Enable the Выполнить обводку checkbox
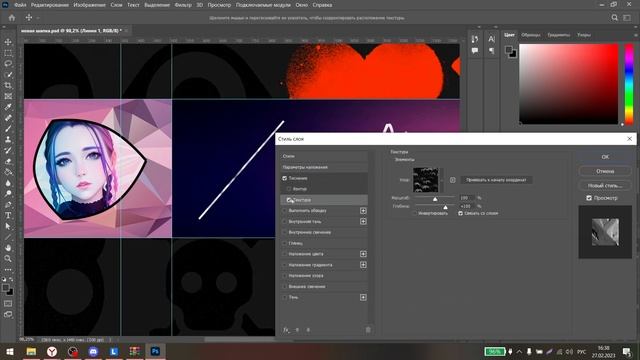Image resolution: width=640 pixels, height=360 pixels. tap(284, 211)
